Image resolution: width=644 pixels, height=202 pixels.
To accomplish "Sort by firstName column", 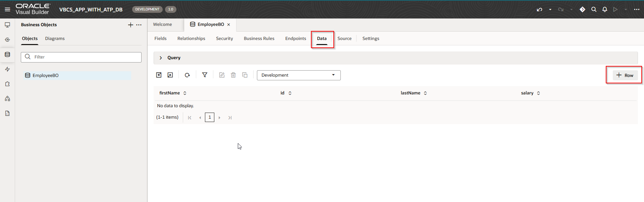I will pyautogui.click(x=185, y=93).
